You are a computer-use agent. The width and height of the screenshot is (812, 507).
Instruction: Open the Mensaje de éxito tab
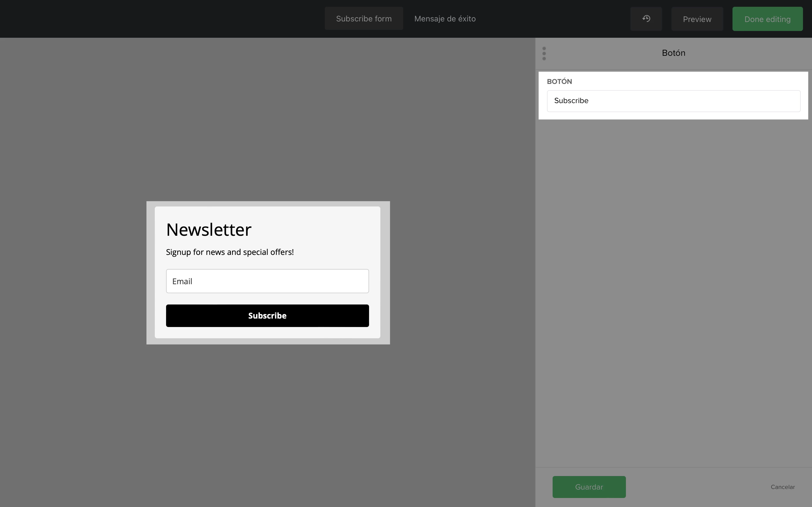[x=445, y=19]
